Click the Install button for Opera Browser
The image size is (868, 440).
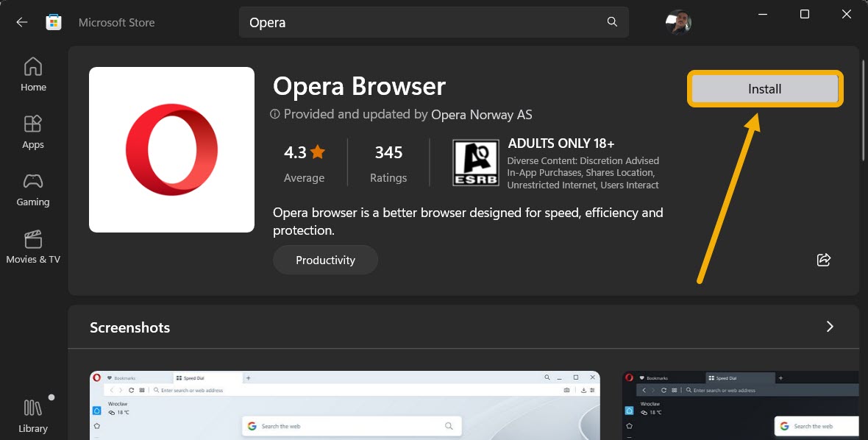click(764, 88)
